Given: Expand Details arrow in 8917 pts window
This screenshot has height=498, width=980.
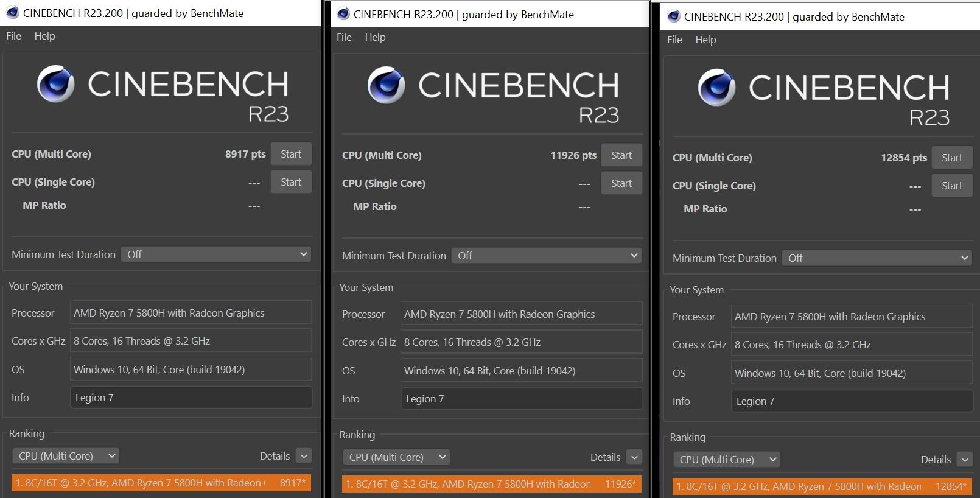Looking at the screenshot, I should click(304, 456).
